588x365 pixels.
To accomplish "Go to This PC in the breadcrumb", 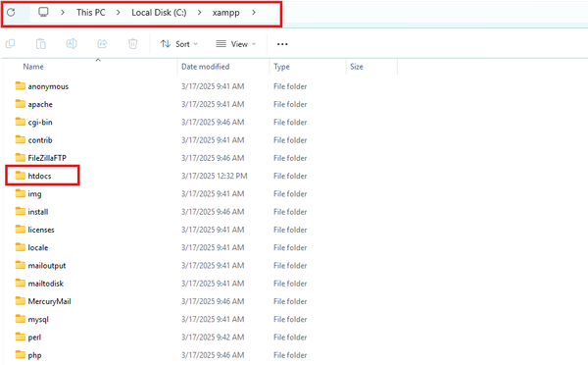I will click(91, 13).
